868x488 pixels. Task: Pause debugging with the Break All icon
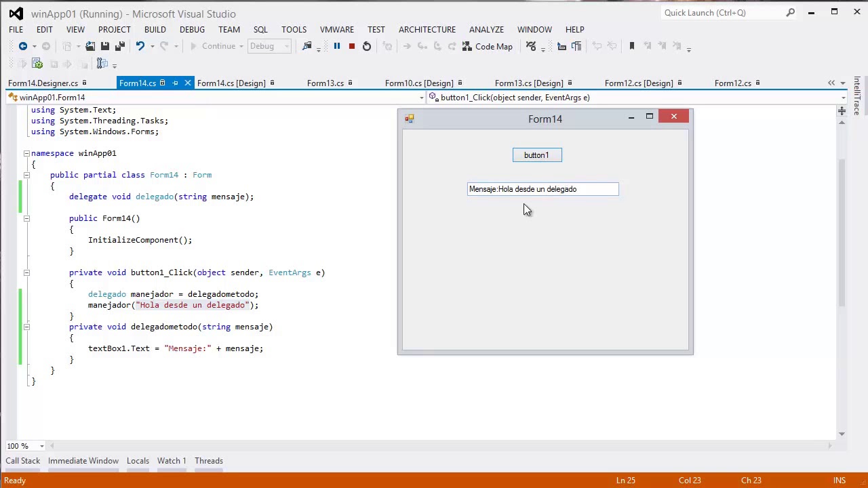[x=336, y=46]
